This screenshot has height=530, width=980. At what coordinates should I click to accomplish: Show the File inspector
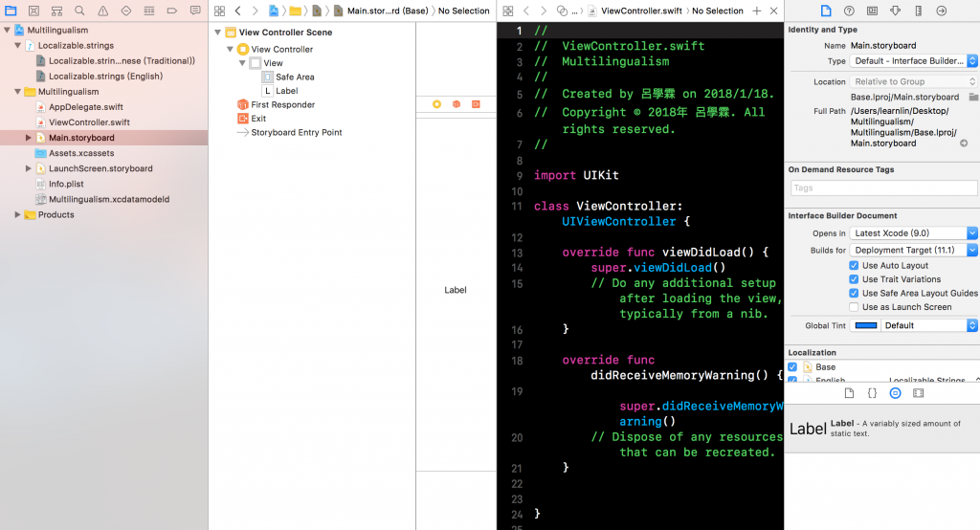826,11
